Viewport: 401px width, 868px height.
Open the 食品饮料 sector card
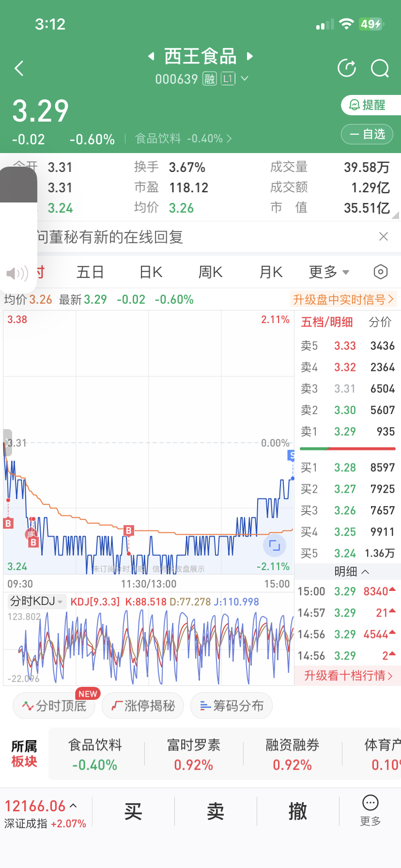click(95, 755)
